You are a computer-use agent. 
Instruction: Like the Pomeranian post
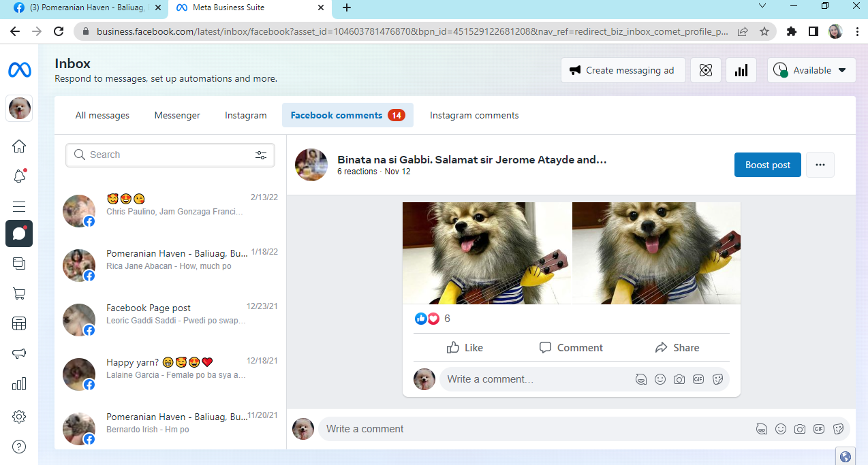465,348
